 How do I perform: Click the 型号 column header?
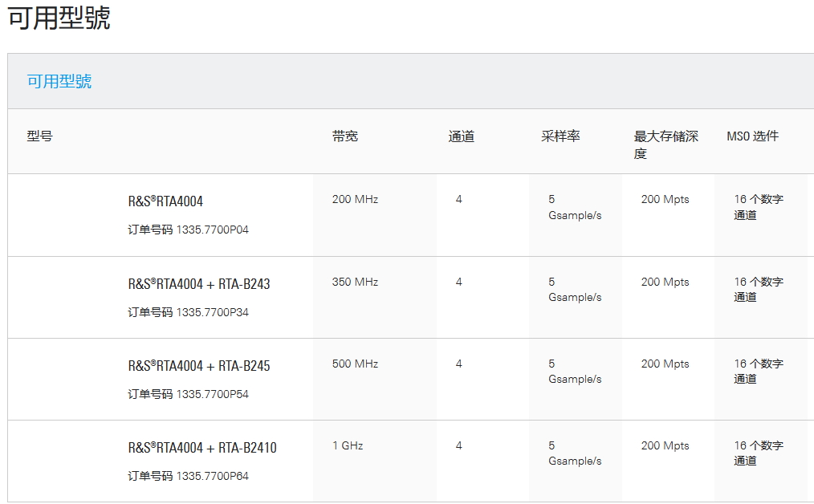tap(39, 136)
